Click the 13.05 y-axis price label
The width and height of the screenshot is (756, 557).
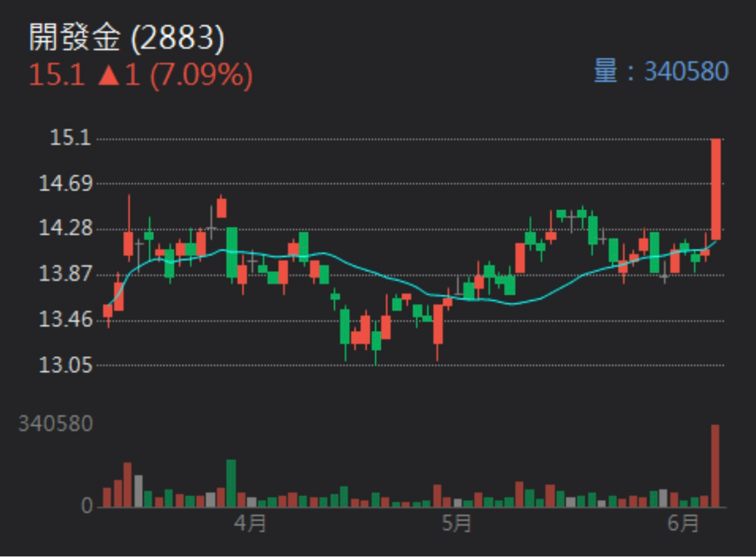tap(64, 365)
